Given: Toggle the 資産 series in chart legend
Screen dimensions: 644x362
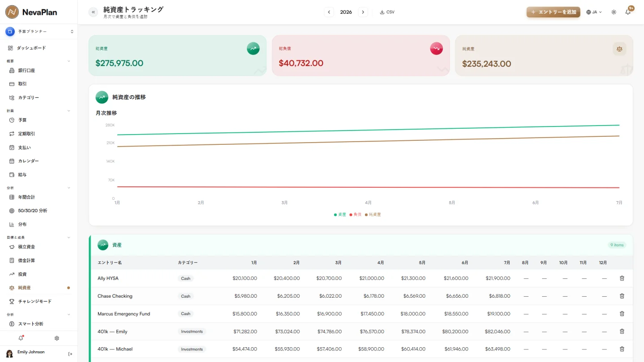Looking at the screenshot, I should point(340,215).
